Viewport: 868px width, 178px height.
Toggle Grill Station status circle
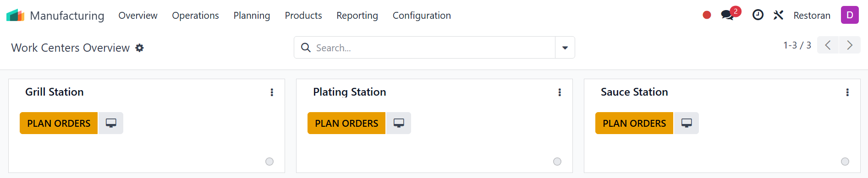click(x=269, y=162)
